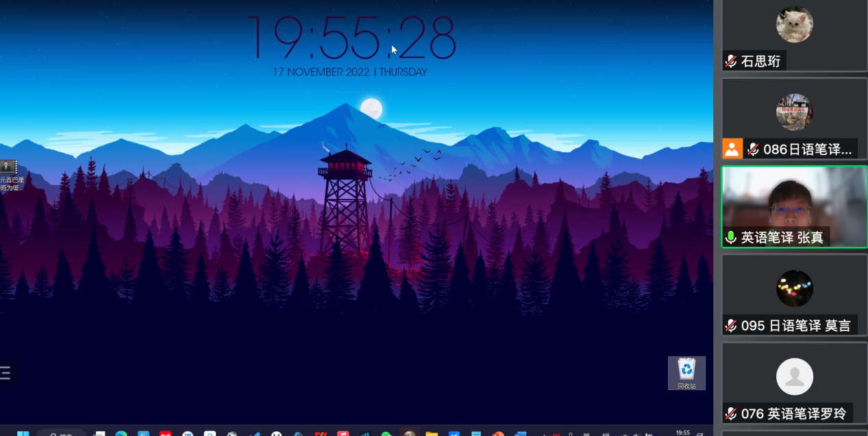Click the taskbar clock showing 19:55
The height and width of the screenshot is (436, 868).
click(683, 433)
